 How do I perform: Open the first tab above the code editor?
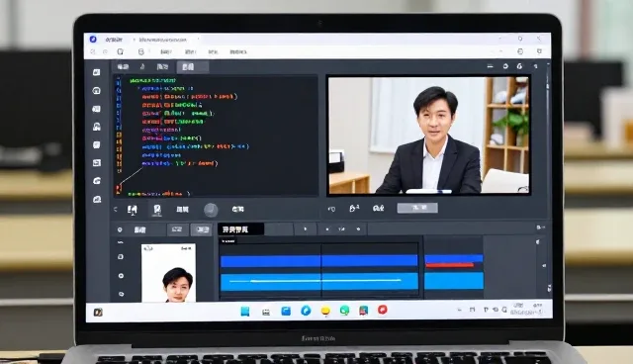click(x=123, y=66)
